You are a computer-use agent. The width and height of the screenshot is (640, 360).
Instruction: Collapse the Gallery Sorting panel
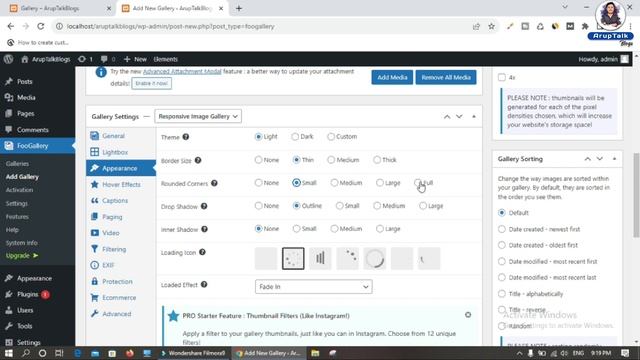click(614, 159)
